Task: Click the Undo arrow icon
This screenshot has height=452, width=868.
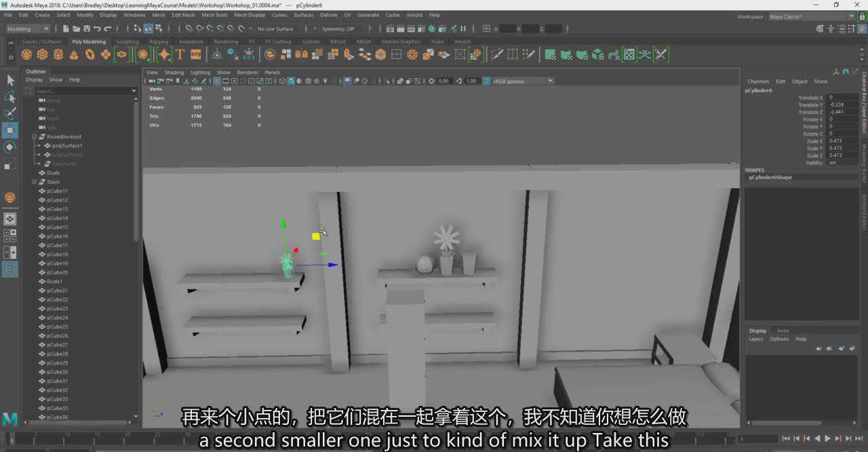Action: (97, 29)
